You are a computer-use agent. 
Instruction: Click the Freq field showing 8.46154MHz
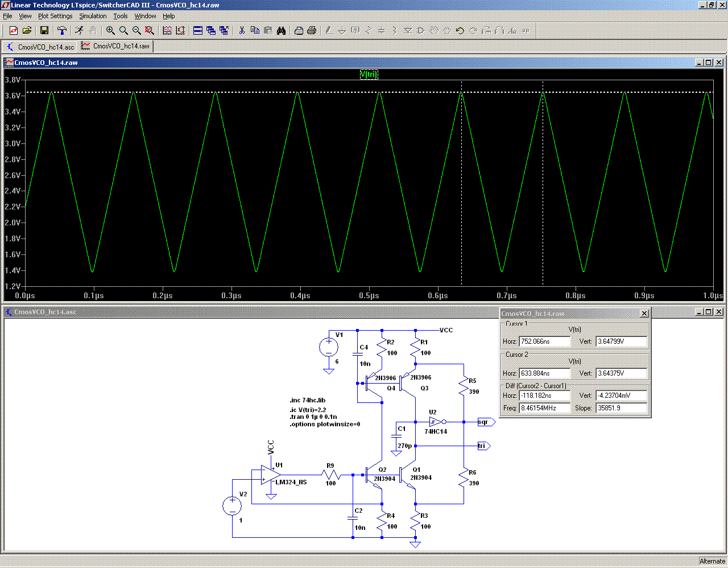(x=544, y=408)
